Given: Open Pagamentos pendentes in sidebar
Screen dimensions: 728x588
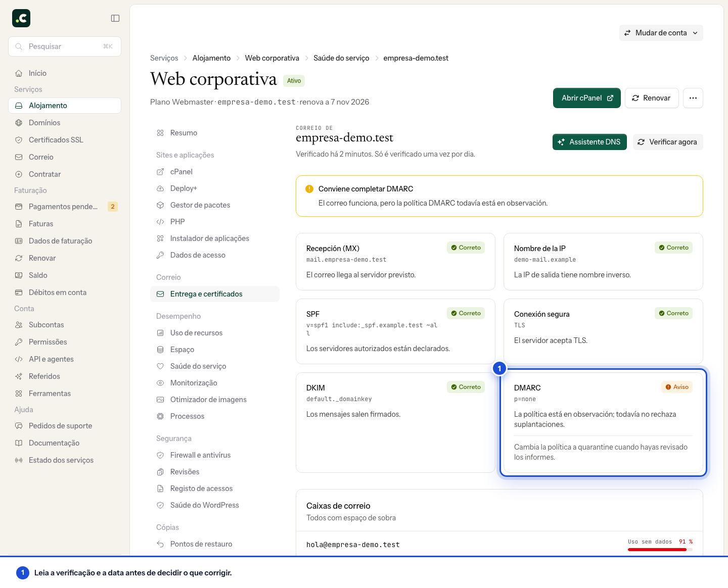Looking at the screenshot, I should click(x=65, y=207).
